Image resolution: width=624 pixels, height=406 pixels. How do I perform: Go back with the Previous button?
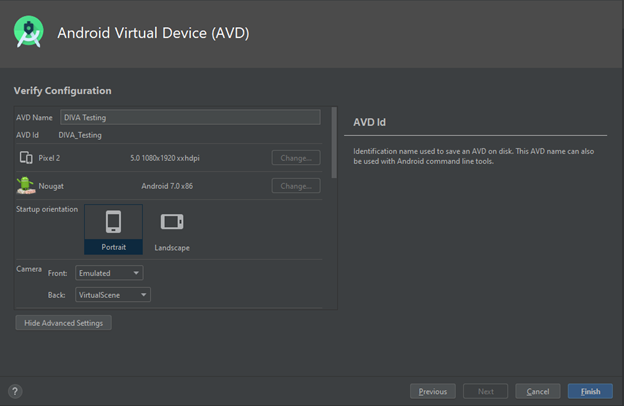[433, 391]
